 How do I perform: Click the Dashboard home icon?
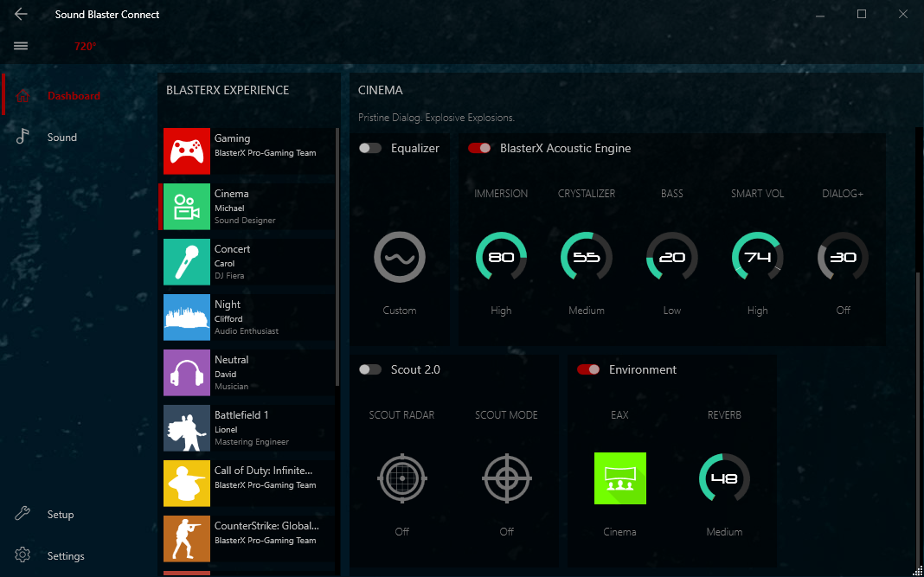click(22, 95)
